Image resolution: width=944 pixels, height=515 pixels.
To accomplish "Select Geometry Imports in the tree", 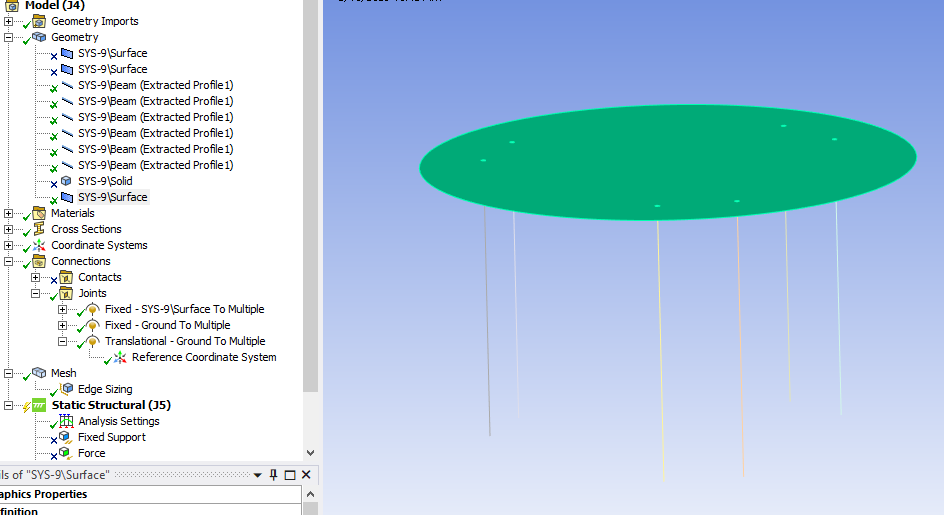I will click(95, 21).
